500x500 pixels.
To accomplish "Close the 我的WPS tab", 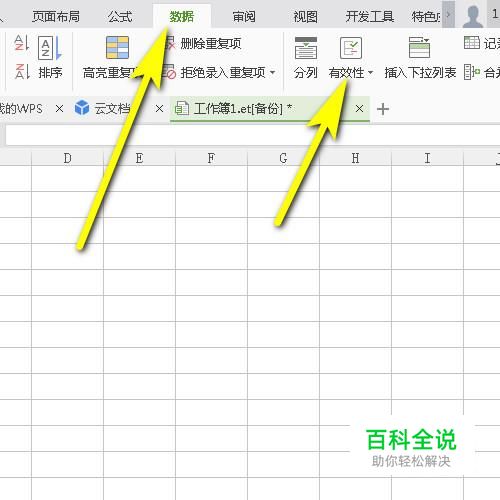I will (x=59, y=109).
